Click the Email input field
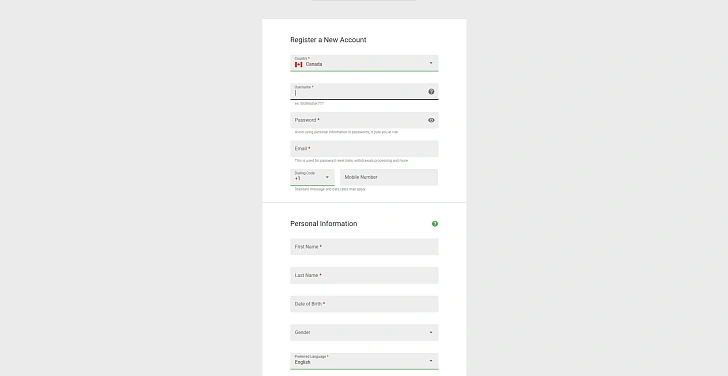The image size is (728, 376). 364,149
